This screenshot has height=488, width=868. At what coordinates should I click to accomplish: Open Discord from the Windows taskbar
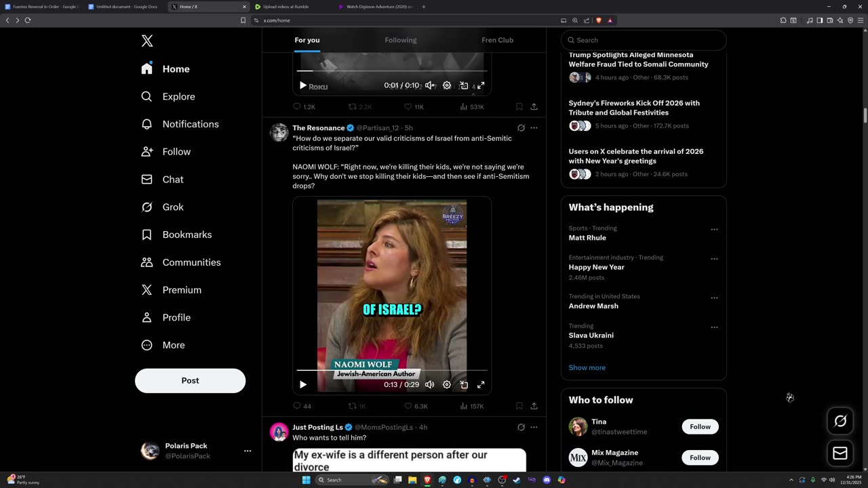[x=547, y=480]
